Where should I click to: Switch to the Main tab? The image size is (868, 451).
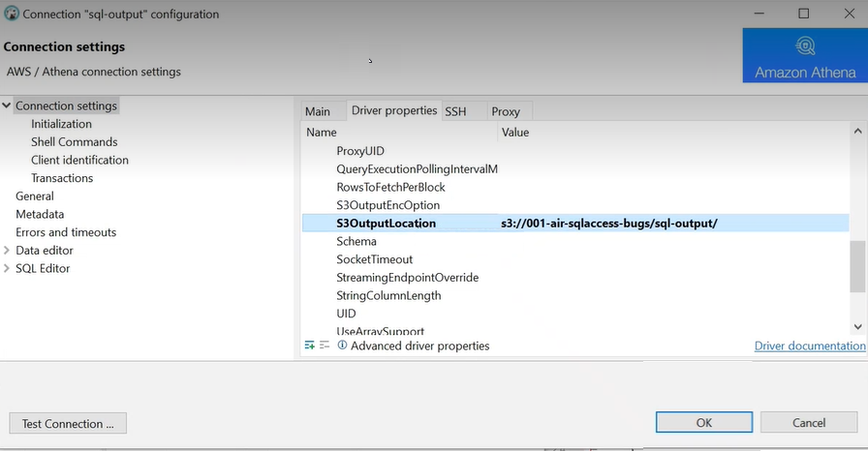point(318,111)
